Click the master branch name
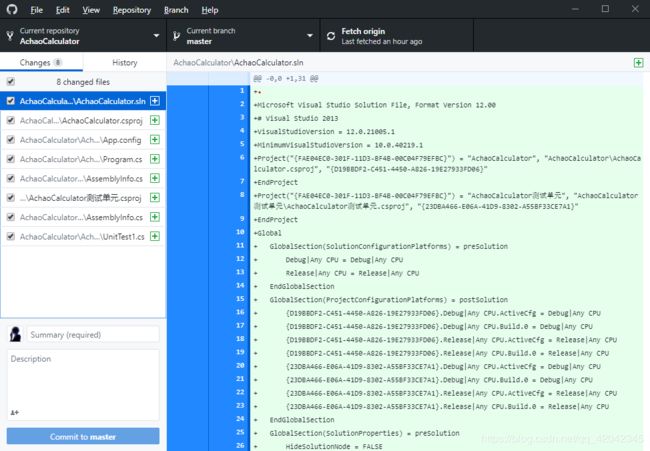 click(x=199, y=41)
